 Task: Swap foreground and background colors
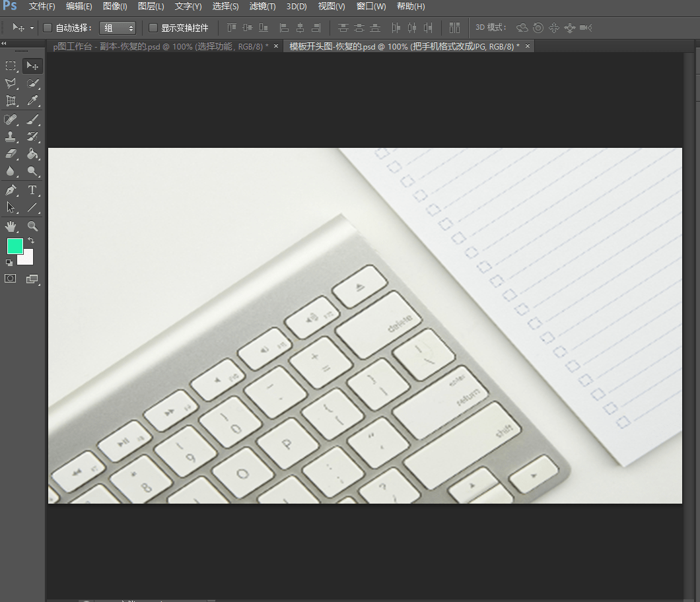31,241
